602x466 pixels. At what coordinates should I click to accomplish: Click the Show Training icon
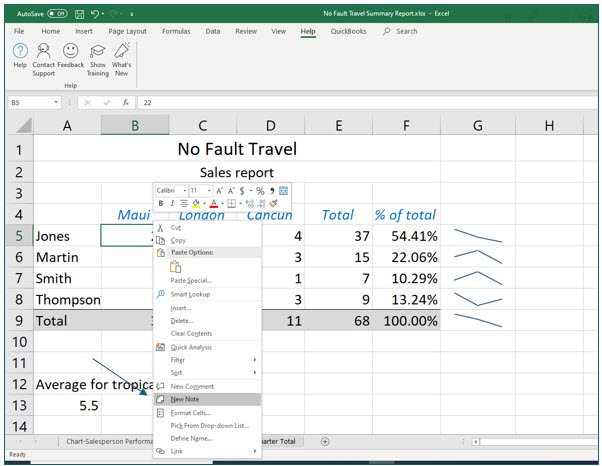click(98, 51)
